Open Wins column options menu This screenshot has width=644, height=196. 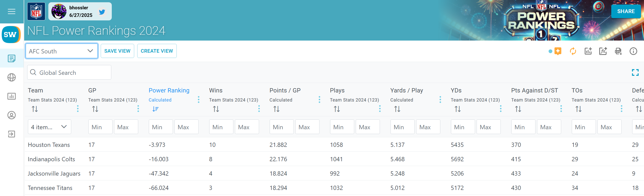pos(259,109)
